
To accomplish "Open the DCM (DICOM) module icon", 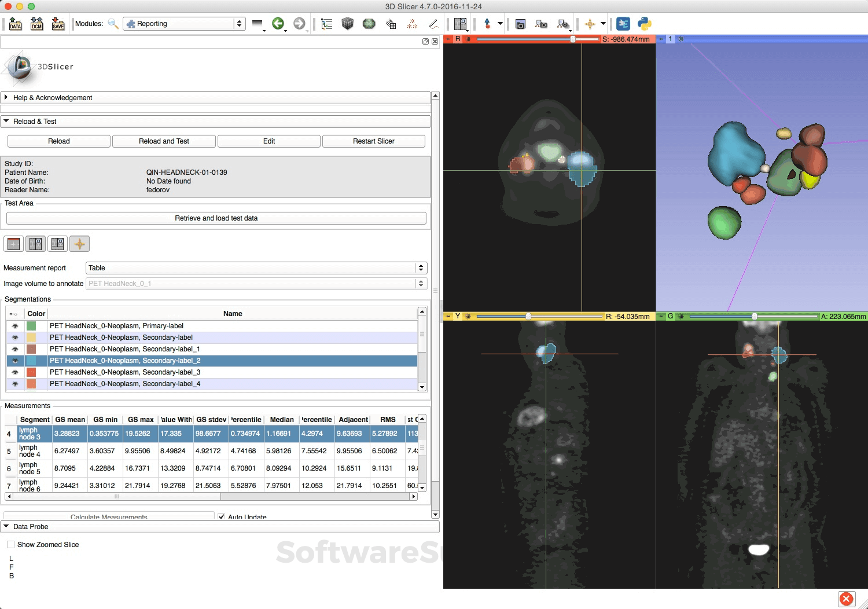I will click(36, 24).
